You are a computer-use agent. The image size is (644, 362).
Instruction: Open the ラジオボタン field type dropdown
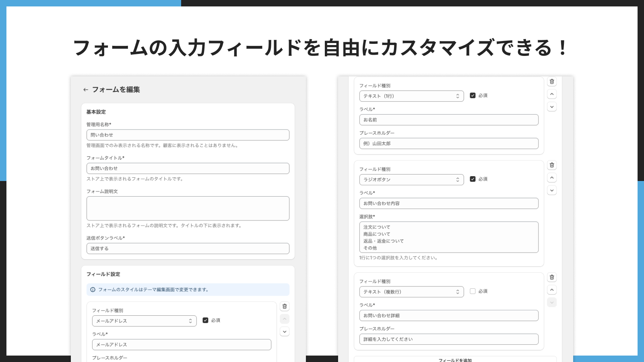(x=411, y=180)
